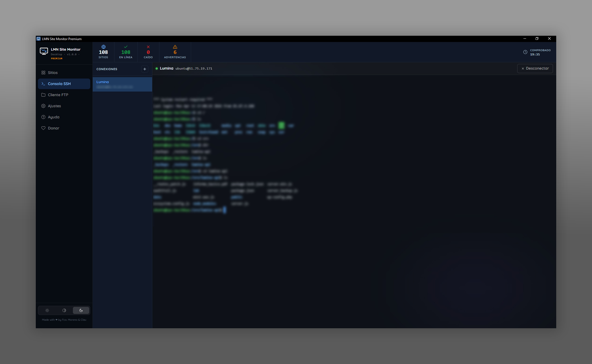Open the Sitios section
This screenshot has height=364, width=592.
53,73
